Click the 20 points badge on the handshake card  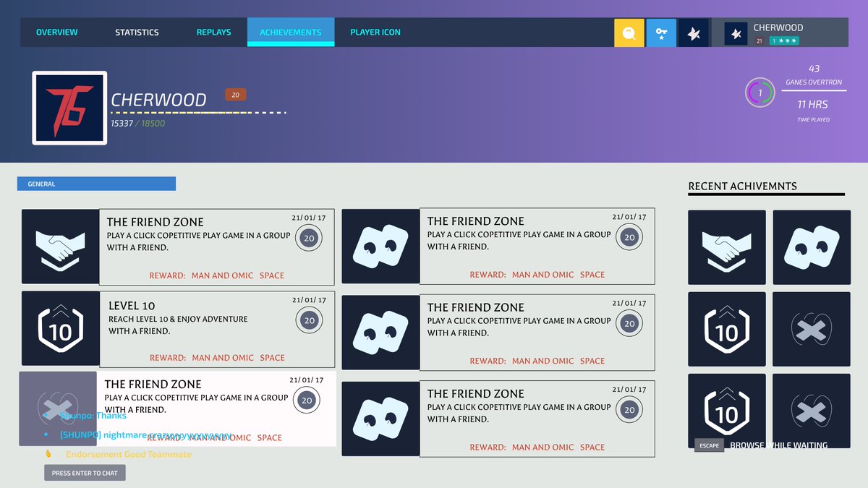[x=309, y=238]
